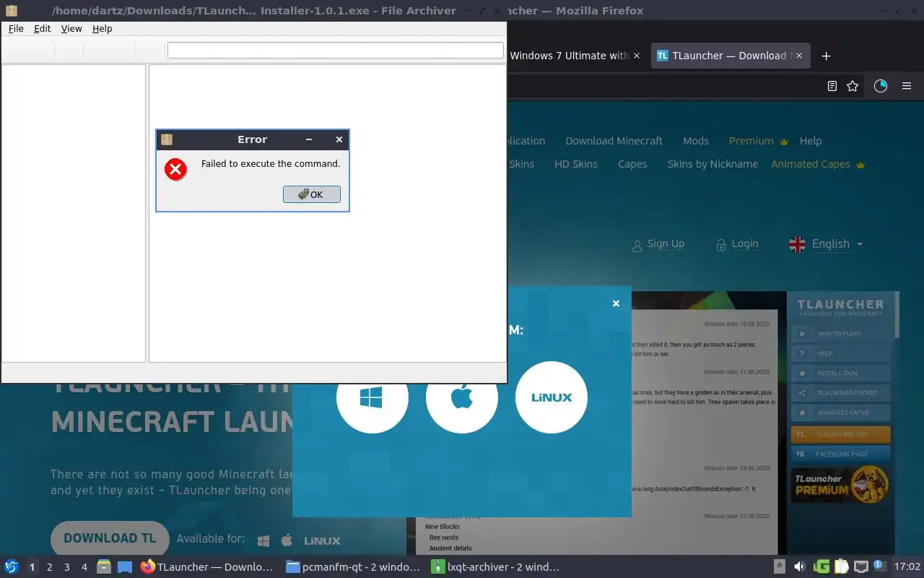The height and width of the screenshot is (578, 924).
Task: Close the OS selection popup
Action: tap(616, 303)
